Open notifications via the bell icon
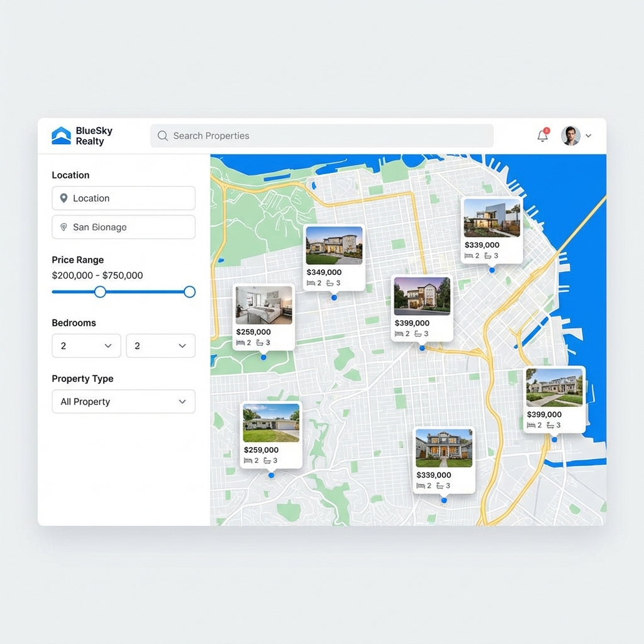The width and height of the screenshot is (644, 644). [x=542, y=136]
